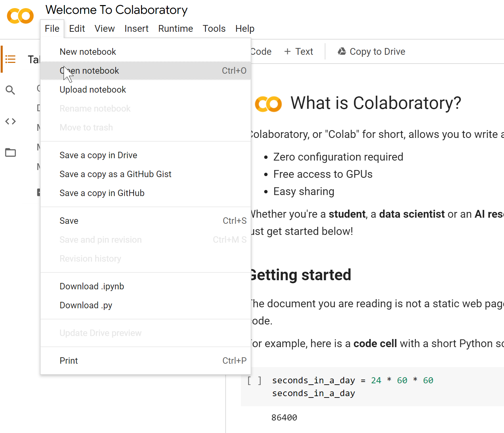Image resolution: width=504 pixels, height=433 pixels.
Task: Choose New notebook from File menu
Action: coord(146,52)
